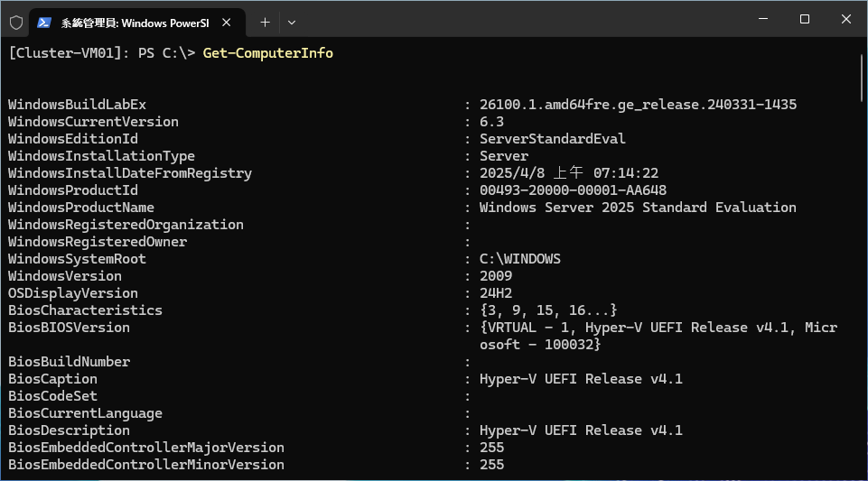The height and width of the screenshot is (481, 868).
Task: Close the terminal window
Action: [x=845, y=20]
